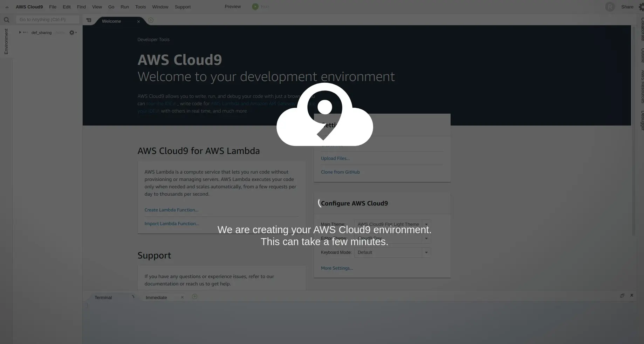Open the Support menu
The width and height of the screenshot is (644, 344).
pos(183,7)
